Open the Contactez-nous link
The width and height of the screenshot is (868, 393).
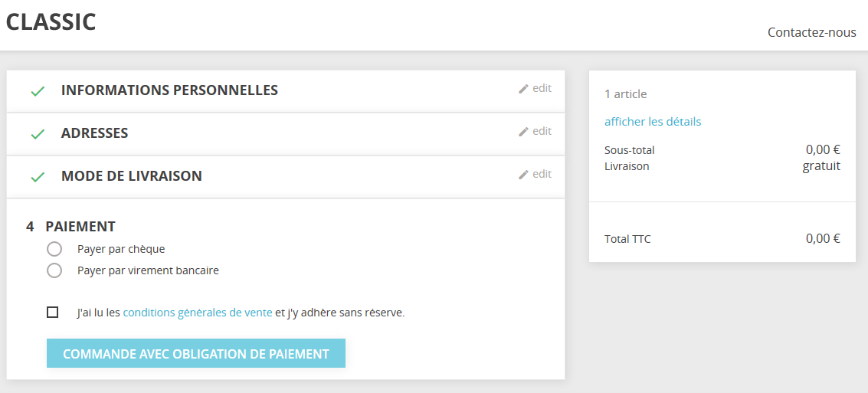point(811,32)
